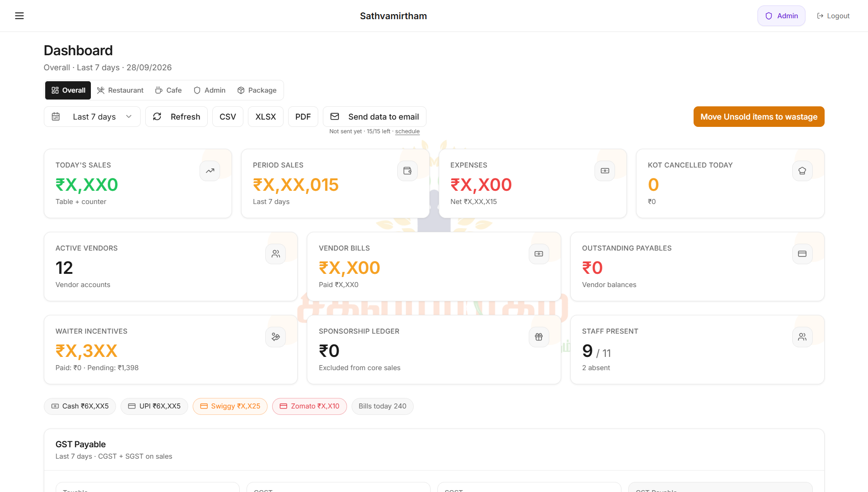
Task: Switch to the Package tab
Action: 257,90
